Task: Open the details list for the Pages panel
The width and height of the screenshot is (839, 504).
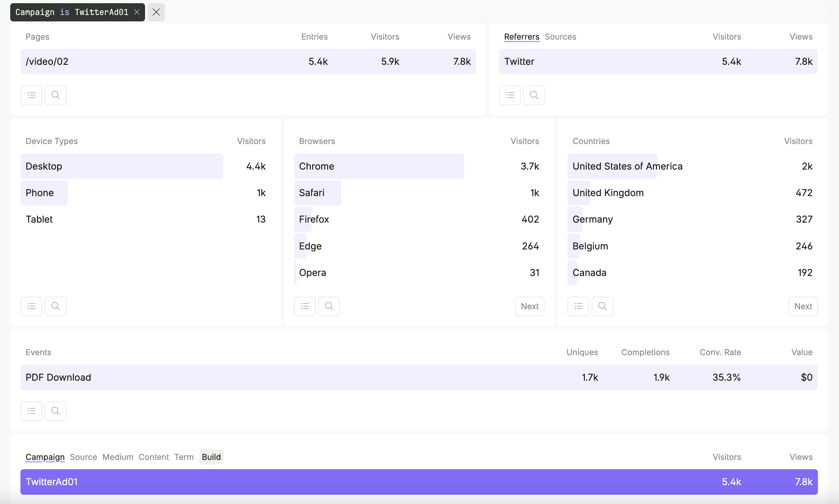Action: 31,95
